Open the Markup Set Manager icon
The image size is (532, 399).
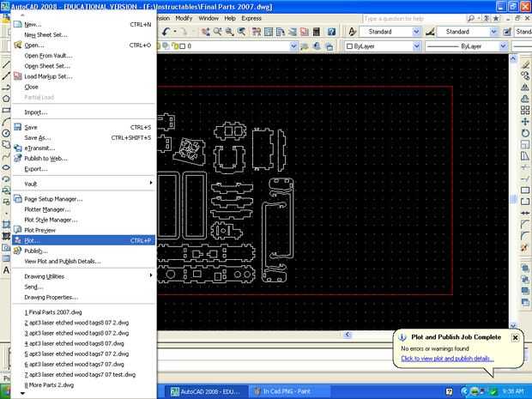pyautogui.click(x=305, y=32)
